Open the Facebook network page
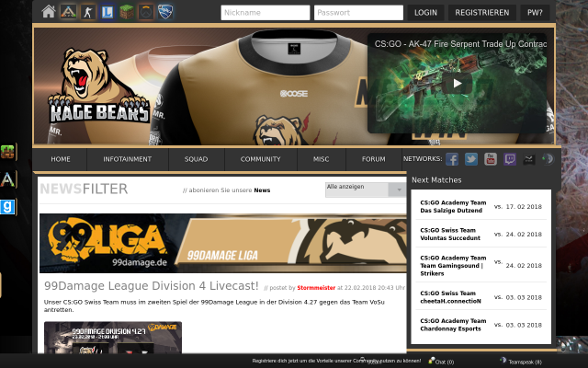 [452, 159]
